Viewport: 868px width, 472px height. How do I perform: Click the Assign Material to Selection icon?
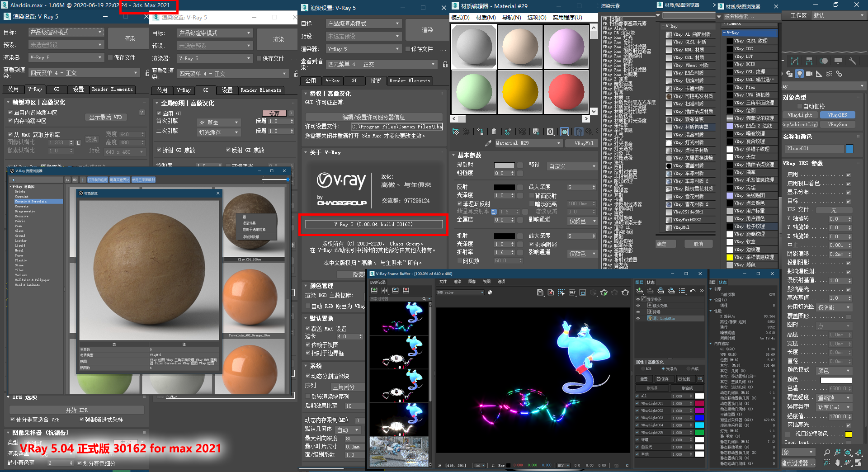pos(480,132)
